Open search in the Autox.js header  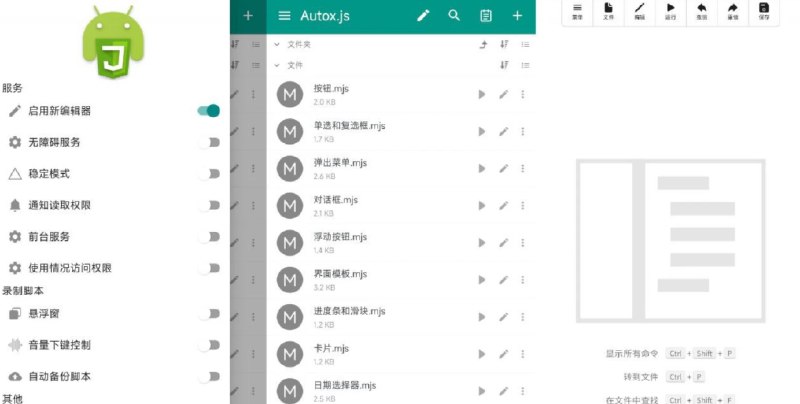[454, 15]
